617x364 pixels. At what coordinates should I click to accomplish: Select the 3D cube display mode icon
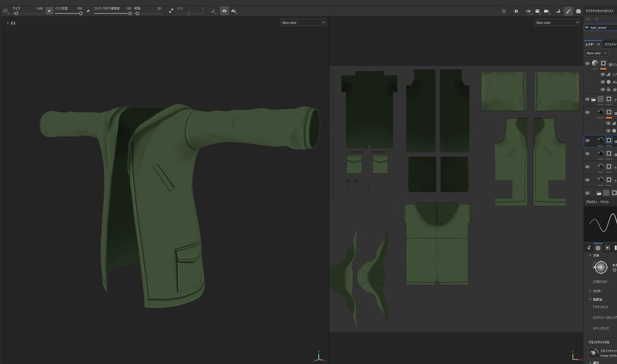[x=537, y=11]
